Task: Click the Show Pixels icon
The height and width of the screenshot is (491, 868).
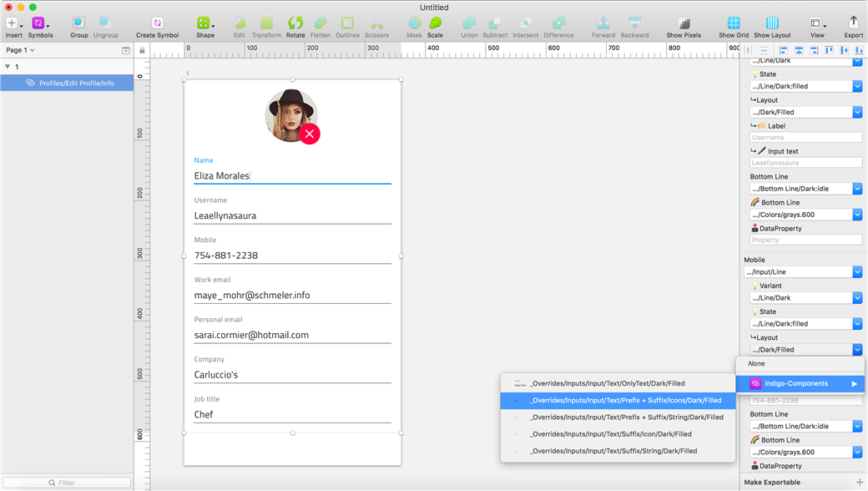Action: click(684, 23)
